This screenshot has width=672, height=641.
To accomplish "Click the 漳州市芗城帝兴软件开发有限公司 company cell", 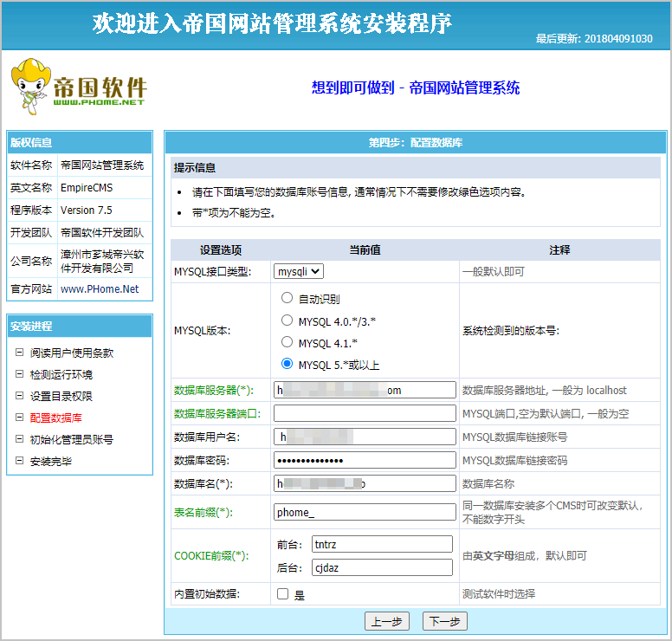I will [105, 261].
